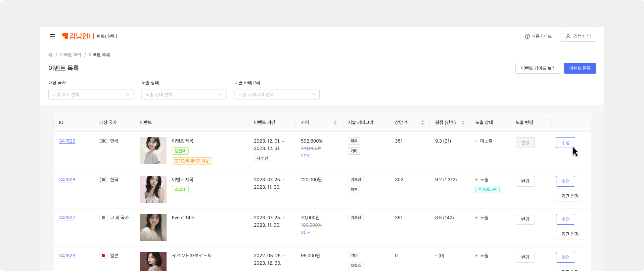The width and height of the screenshot is (644, 271).
Task: Toggle exposure with 변경 for event 341528
Action: tap(525, 181)
